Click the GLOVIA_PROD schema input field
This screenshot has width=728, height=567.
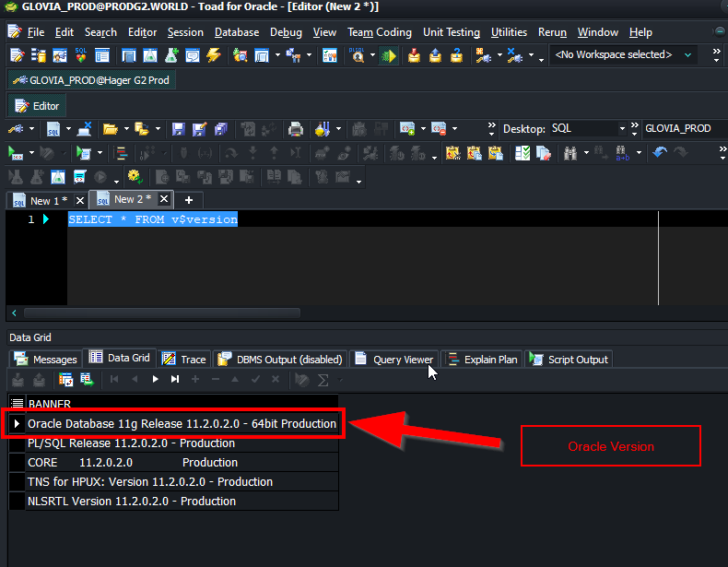pos(685,129)
